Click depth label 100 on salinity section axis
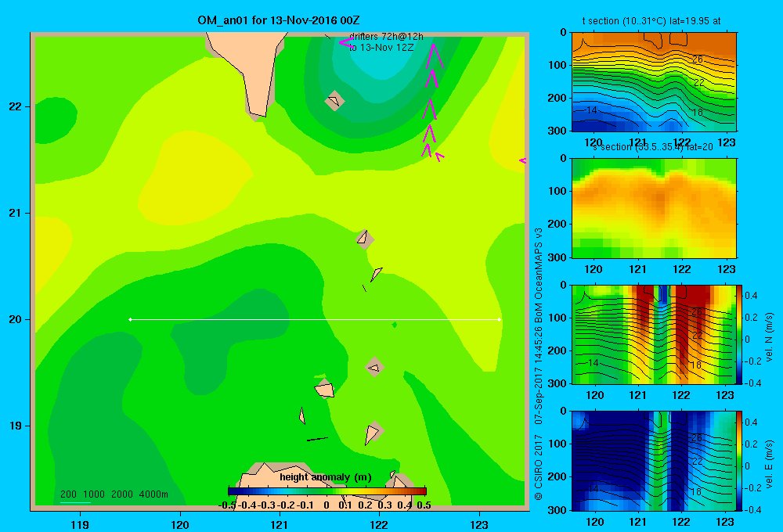 [557, 191]
